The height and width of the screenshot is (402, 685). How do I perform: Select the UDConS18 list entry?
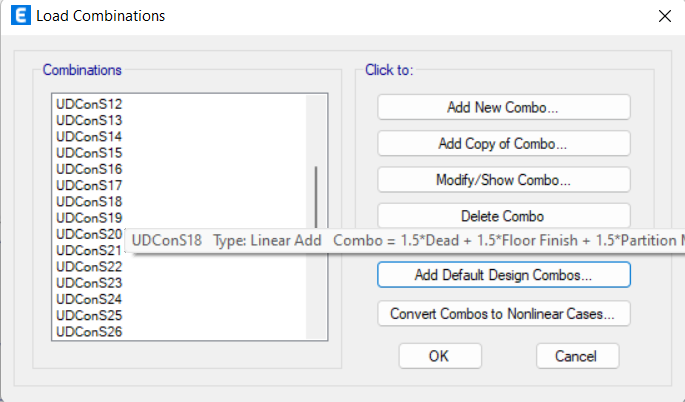tap(89, 201)
